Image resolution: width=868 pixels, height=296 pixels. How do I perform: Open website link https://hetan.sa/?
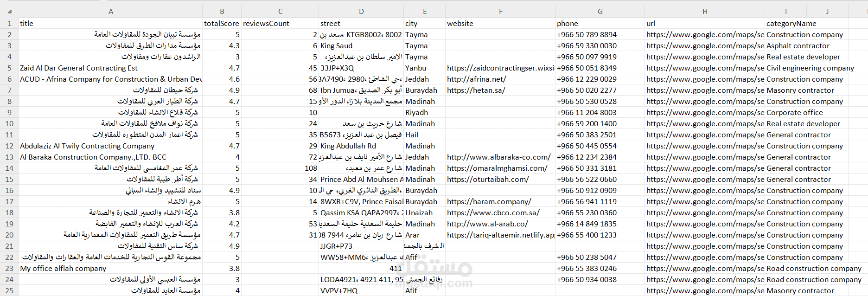click(x=476, y=90)
